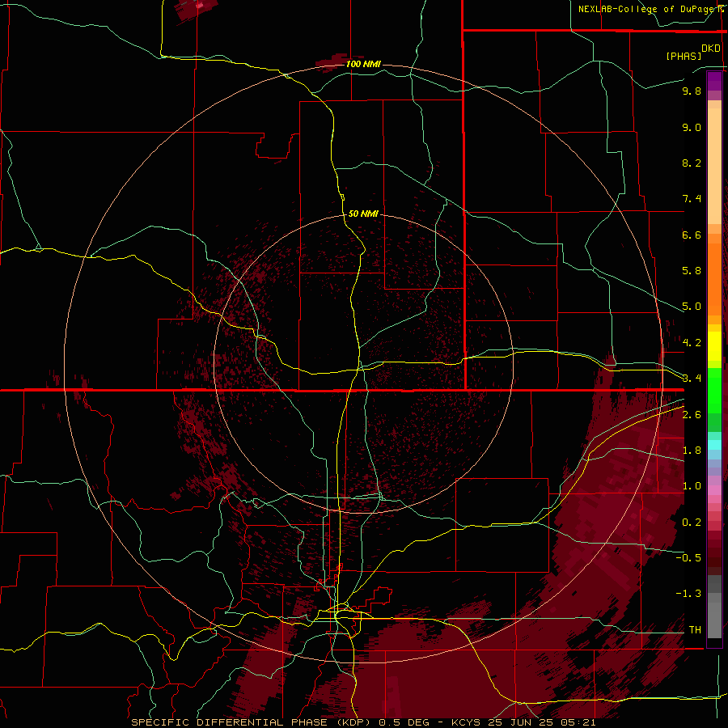Click the 9.0 legend value

tap(692, 127)
